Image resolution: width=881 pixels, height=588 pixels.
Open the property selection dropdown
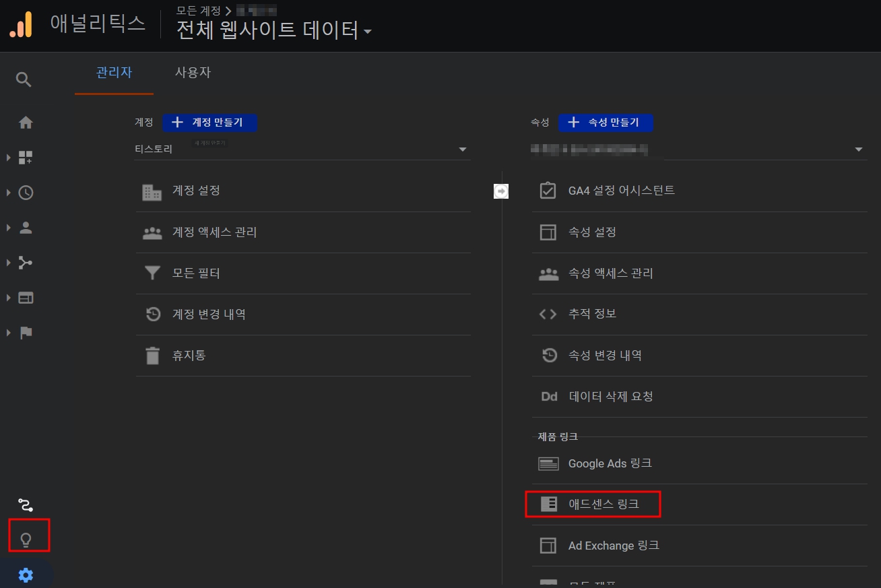tap(698, 150)
